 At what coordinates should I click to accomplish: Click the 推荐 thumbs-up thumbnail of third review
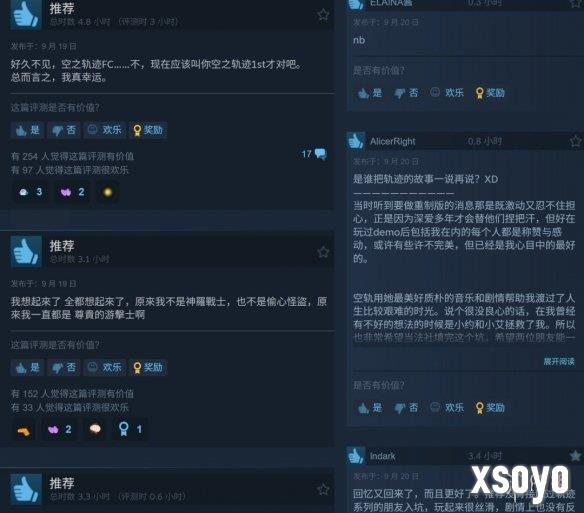tap(26, 489)
